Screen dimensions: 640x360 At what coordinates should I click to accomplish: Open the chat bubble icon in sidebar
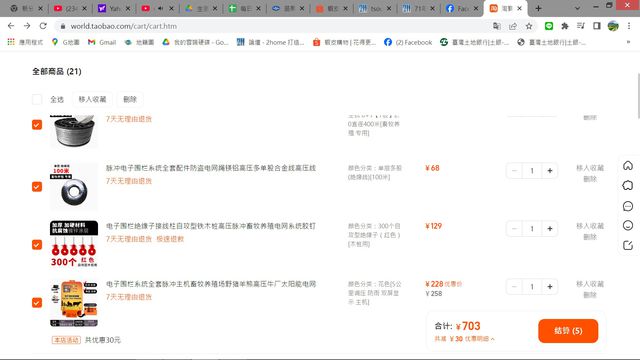(x=628, y=206)
